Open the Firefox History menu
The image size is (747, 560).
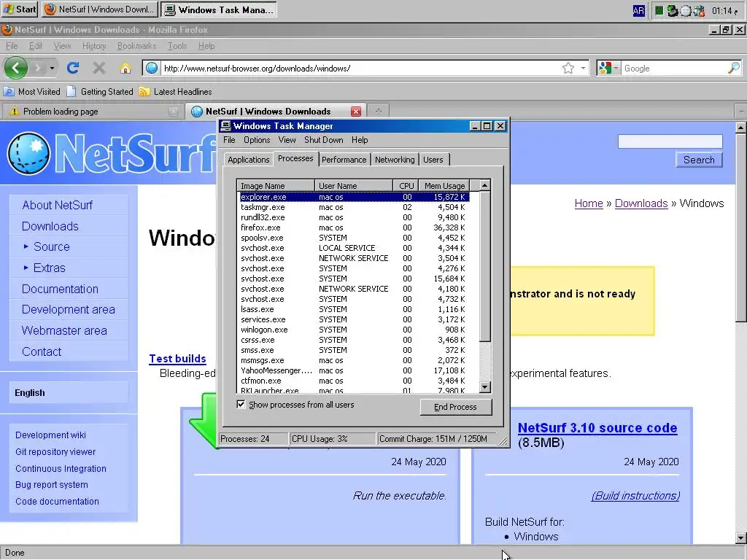[x=94, y=46]
